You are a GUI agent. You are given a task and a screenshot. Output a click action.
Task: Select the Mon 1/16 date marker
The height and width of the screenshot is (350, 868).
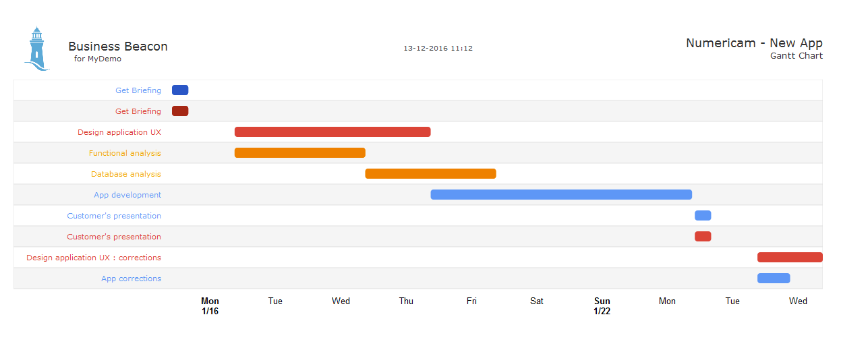pyautogui.click(x=210, y=306)
